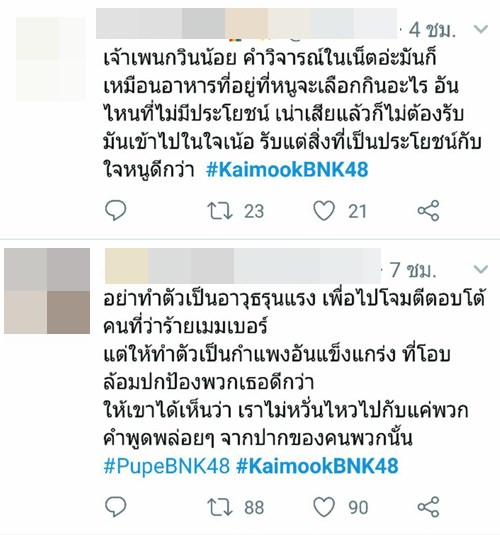Open #KaimookBNK48 hashtag in first tweet
Screen dimensions: 500x535
pyautogui.click(x=287, y=170)
